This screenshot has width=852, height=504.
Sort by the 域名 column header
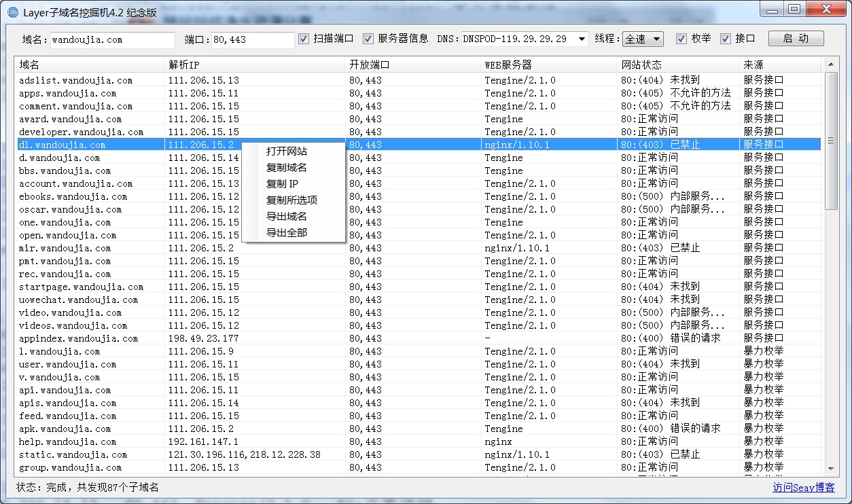point(90,65)
